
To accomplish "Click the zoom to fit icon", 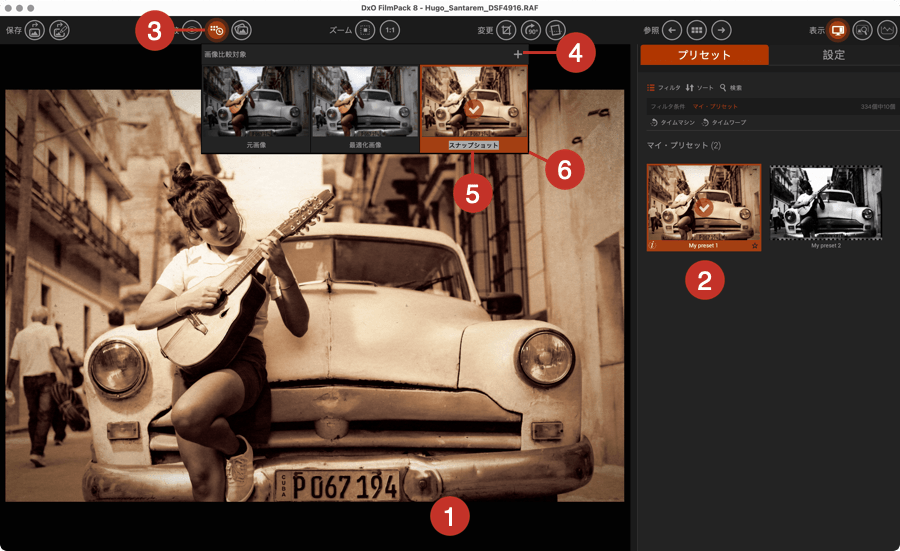I will click(366, 31).
